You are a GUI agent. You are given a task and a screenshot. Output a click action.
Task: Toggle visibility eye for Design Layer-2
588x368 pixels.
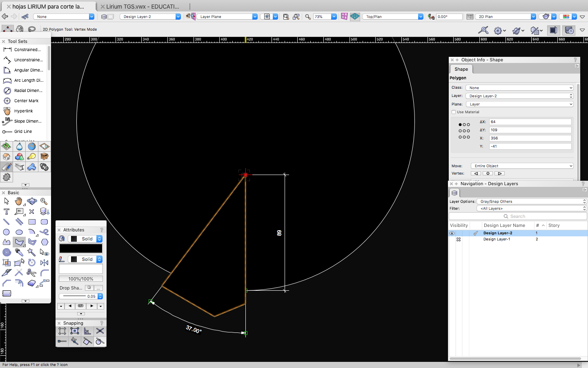[452, 233]
